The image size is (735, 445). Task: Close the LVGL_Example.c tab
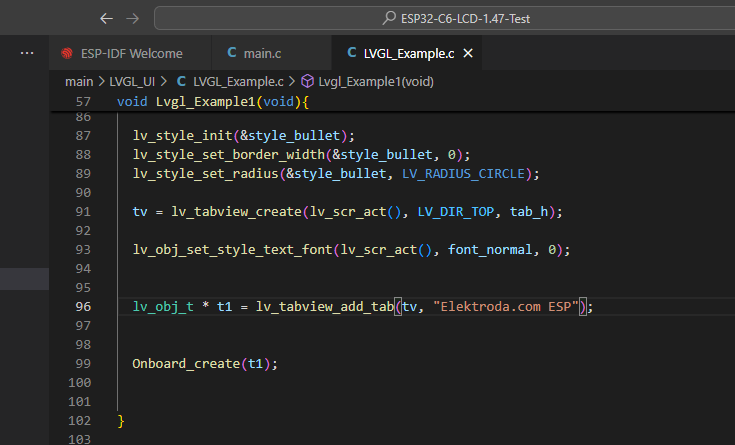(468, 53)
